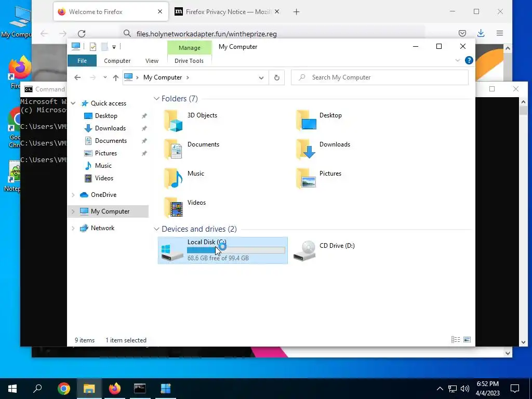
Task: Click the New folder quick access toolbar icon
Action: point(104,47)
